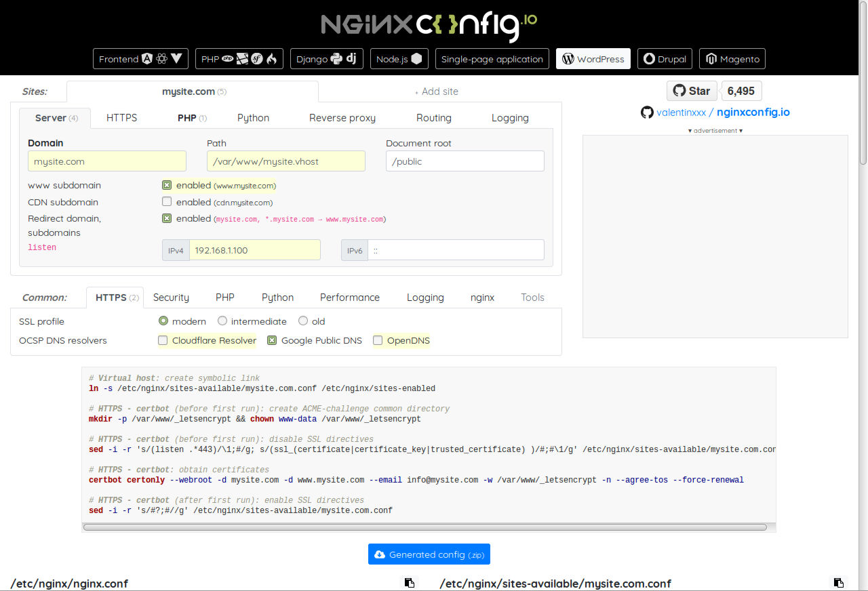Check the Cloudflare Resolver option
Screen dimensions: 868x591
163,340
